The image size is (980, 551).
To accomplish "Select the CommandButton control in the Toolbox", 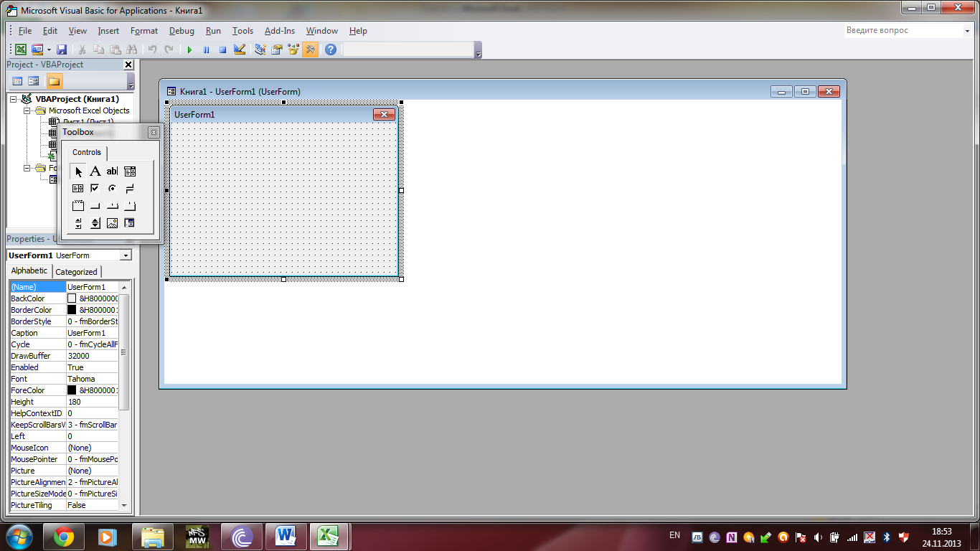I will pyautogui.click(x=95, y=206).
